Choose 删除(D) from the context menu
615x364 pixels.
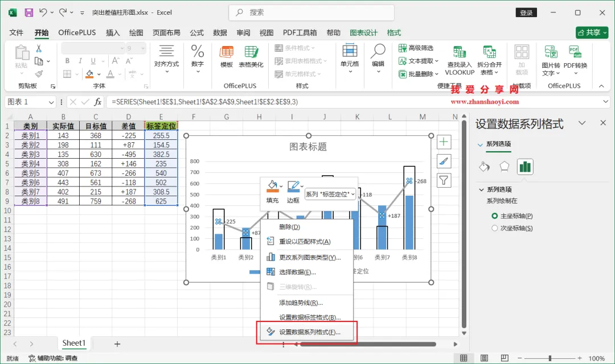click(x=307, y=227)
